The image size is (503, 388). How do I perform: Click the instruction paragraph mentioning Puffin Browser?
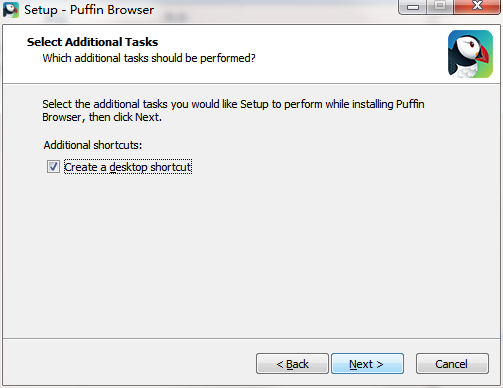pos(233,111)
